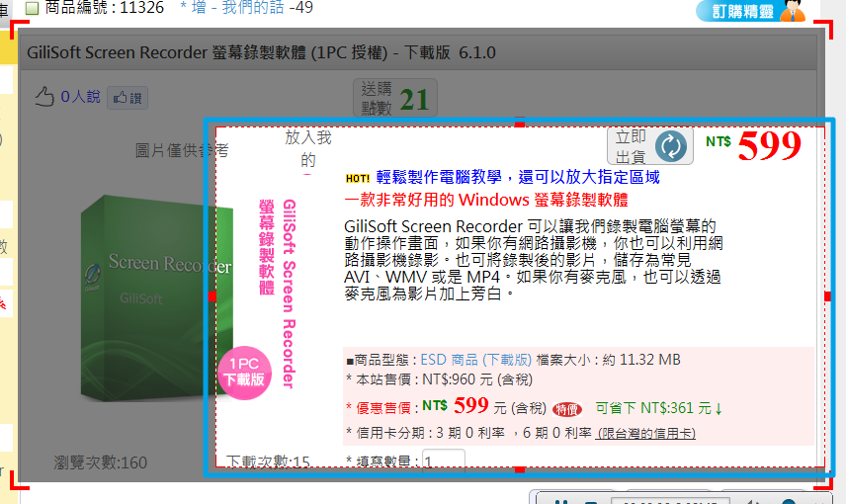
Task: Open the 0人說 comments link
Action: pyautogui.click(x=80, y=97)
